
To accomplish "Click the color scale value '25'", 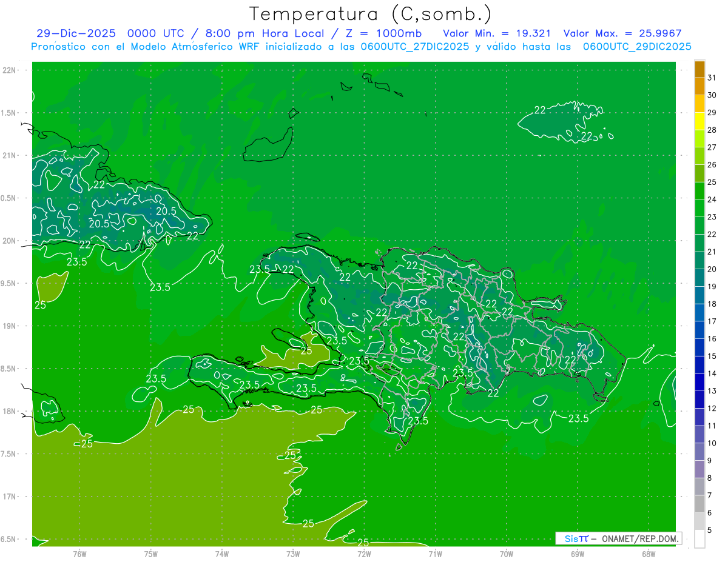I will 712,182.
